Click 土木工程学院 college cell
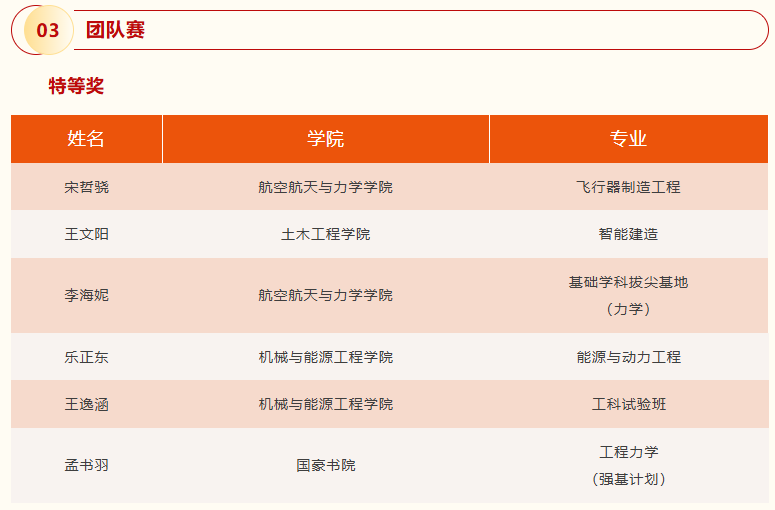Screen dimensions: 775x510 coord(325,234)
